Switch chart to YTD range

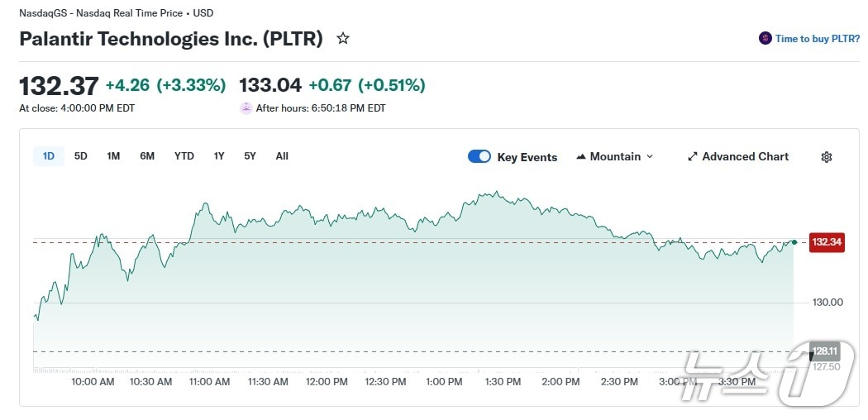point(184,156)
